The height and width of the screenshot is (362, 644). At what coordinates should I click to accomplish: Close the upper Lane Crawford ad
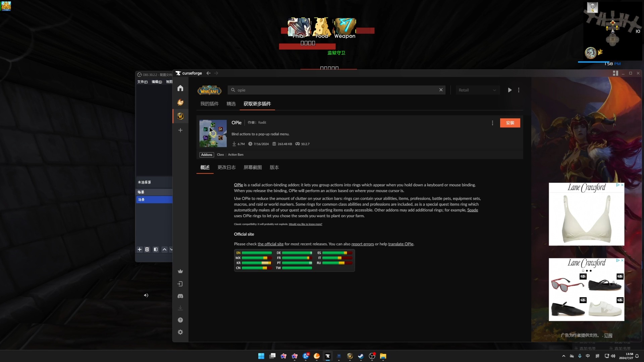point(622,185)
